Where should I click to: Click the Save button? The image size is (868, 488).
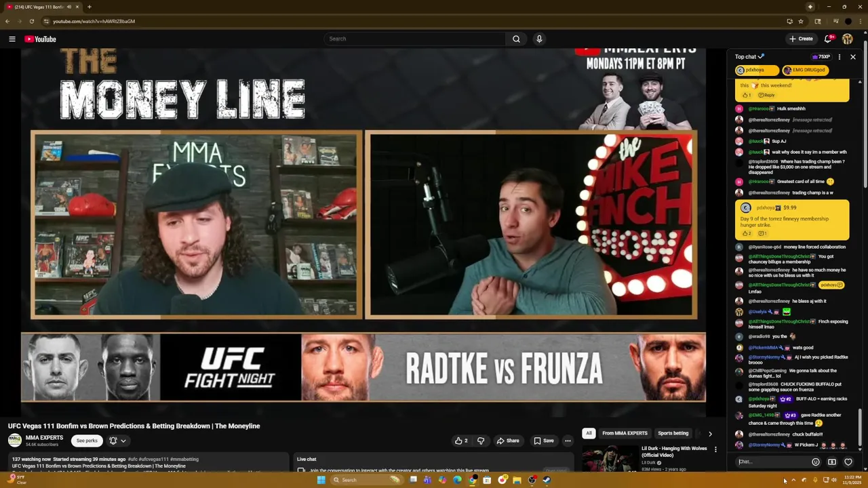(544, 441)
